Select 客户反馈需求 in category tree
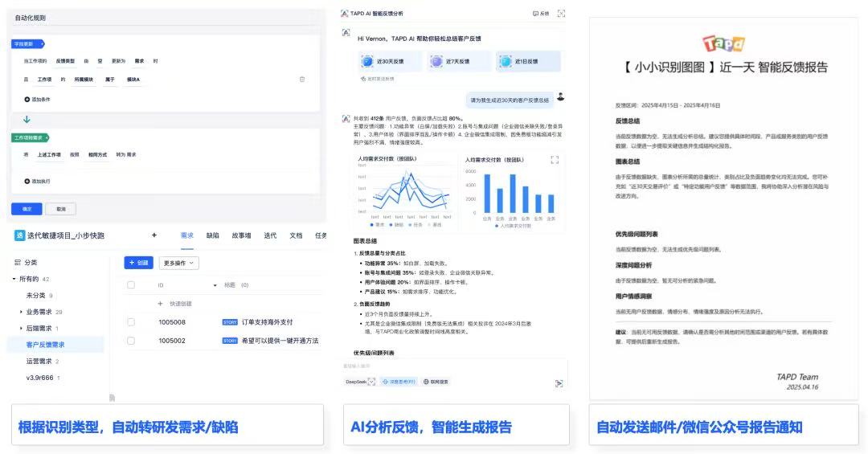The width and height of the screenshot is (868, 454). (x=45, y=345)
